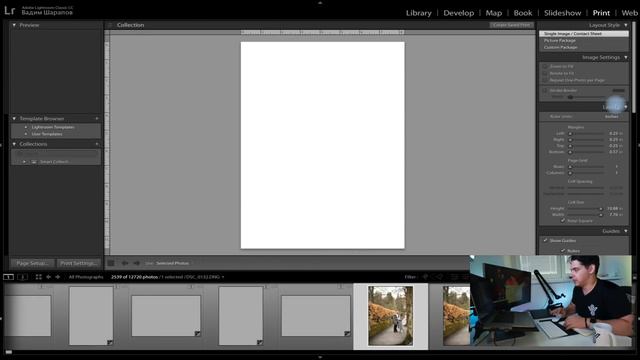Open the Library module

[x=418, y=13]
